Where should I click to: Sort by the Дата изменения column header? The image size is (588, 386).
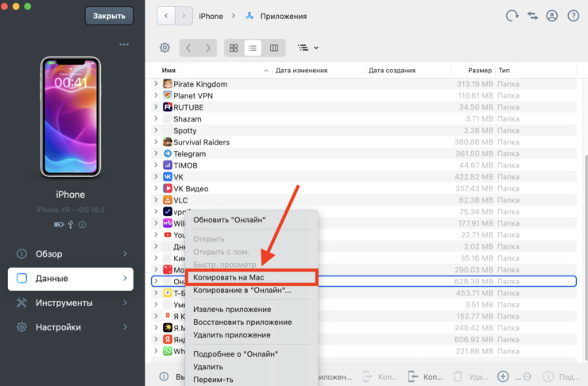[301, 70]
